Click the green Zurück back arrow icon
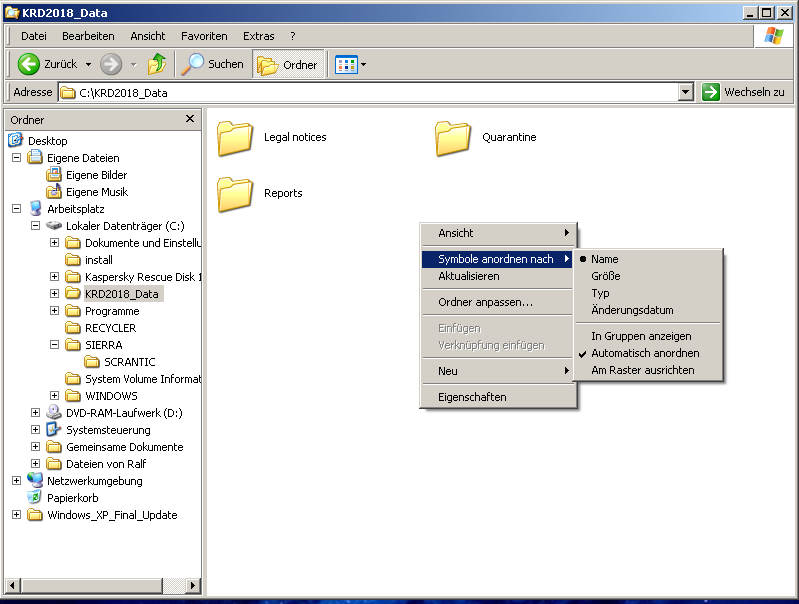Image resolution: width=799 pixels, height=604 pixels. pos(29,64)
